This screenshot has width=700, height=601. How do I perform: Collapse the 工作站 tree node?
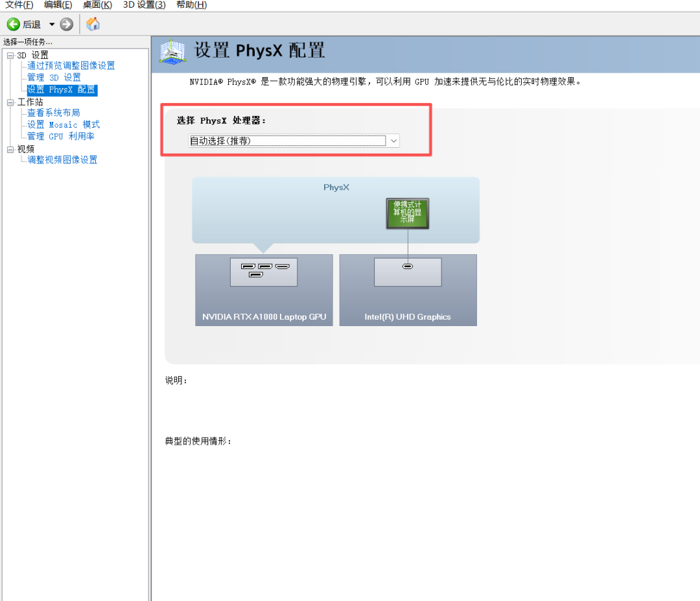(10, 102)
